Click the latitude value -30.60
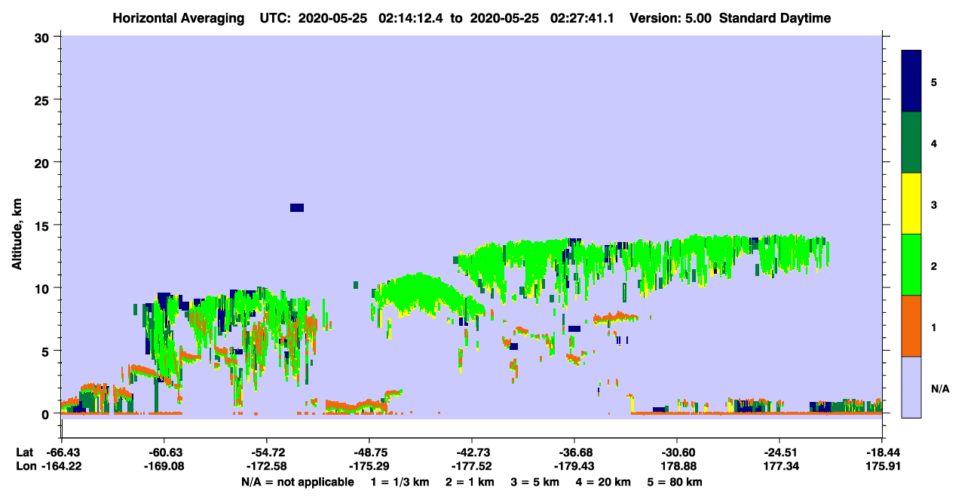This screenshot has height=503, width=980. point(677,452)
